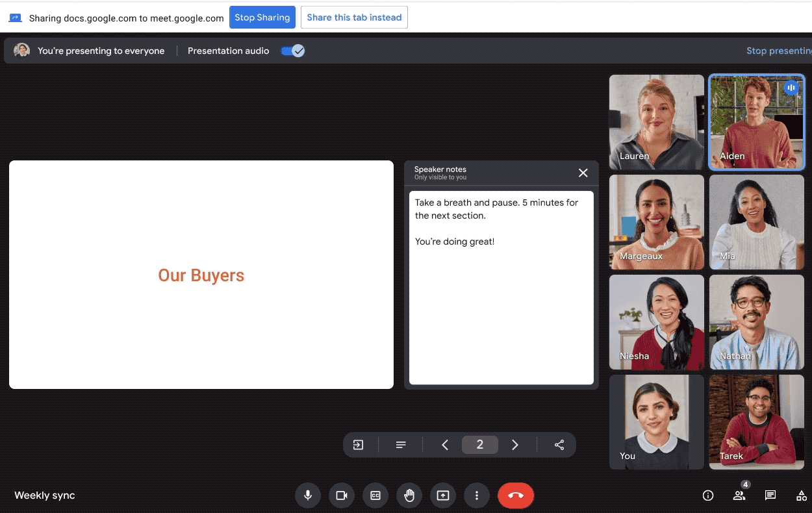Click the Stop presenting link
812x513 pixels.
coord(779,51)
